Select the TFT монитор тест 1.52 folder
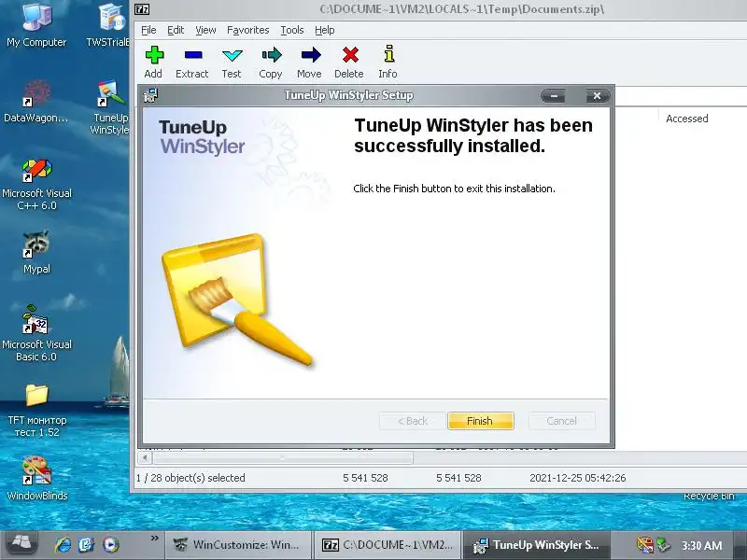 [x=37, y=412]
